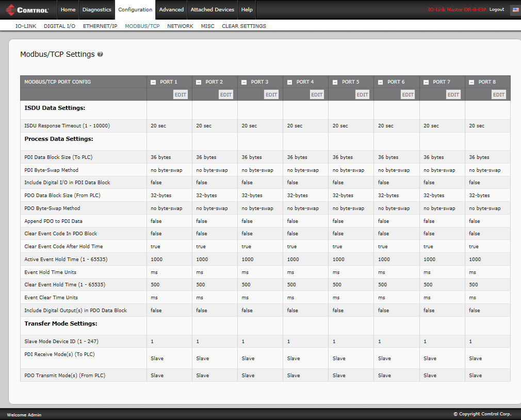Click the Transfer Mode Settings heading
The height and width of the screenshot is (420, 521).
pyautogui.click(x=61, y=324)
